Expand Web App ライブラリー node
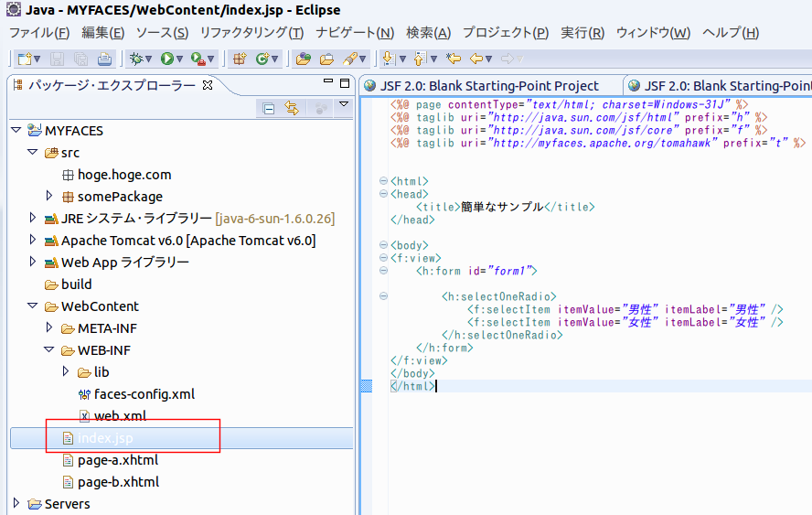Viewport: 812px width, 515px height. tap(33, 261)
